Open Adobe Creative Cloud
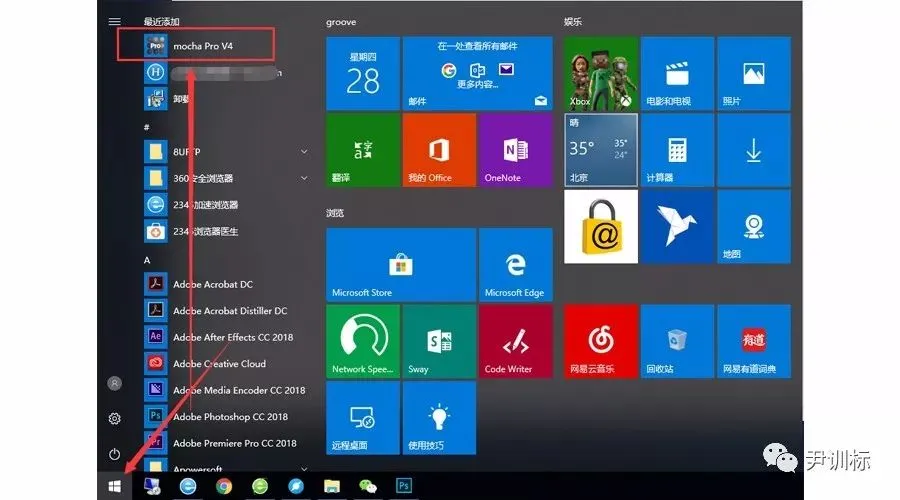The width and height of the screenshot is (900, 500). tap(227, 363)
